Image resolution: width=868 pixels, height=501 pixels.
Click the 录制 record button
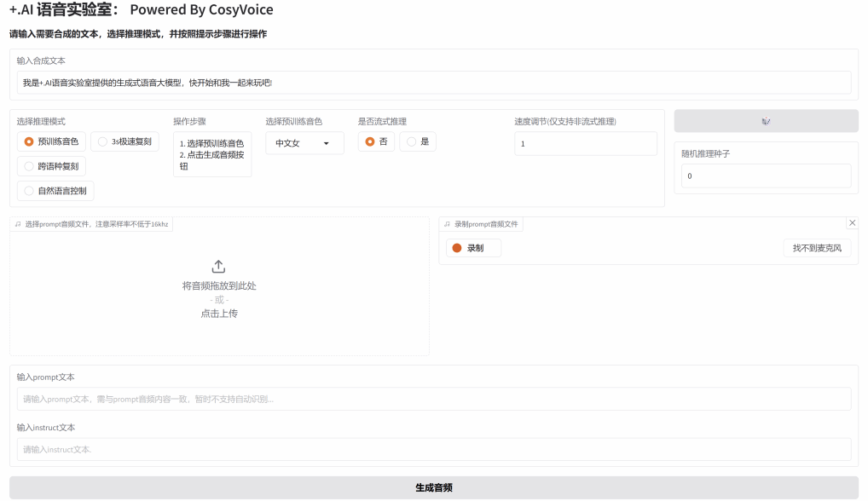[474, 248]
